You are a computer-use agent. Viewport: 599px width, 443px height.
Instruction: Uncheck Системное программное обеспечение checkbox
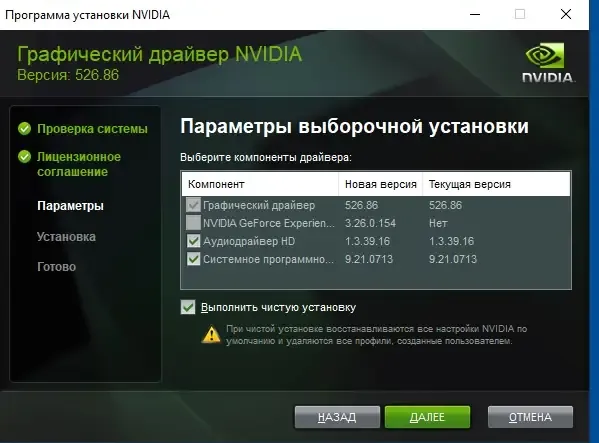[193, 259]
